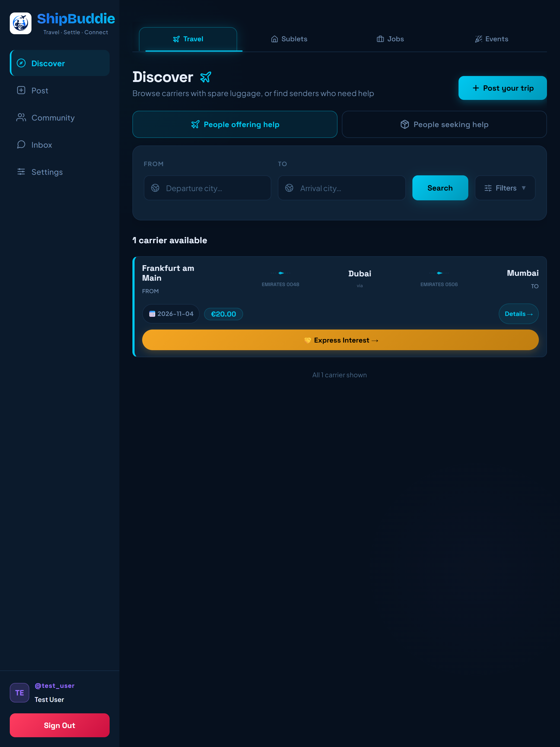The height and width of the screenshot is (747, 560).
Task: Go to Community in the sidebar
Action: (x=60, y=118)
